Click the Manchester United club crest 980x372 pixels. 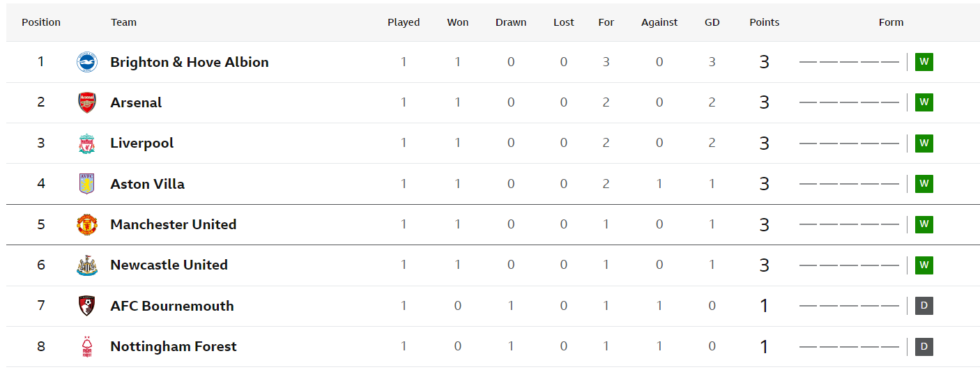(86, 224)
